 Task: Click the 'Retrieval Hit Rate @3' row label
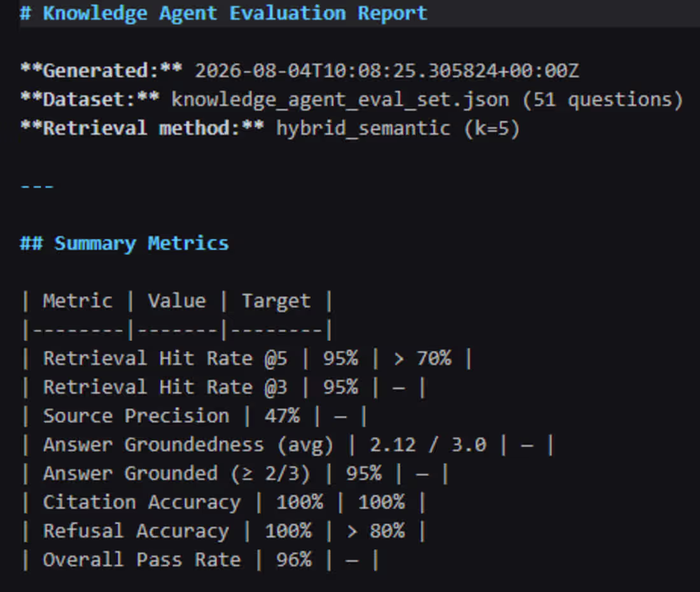pos(165,387)
